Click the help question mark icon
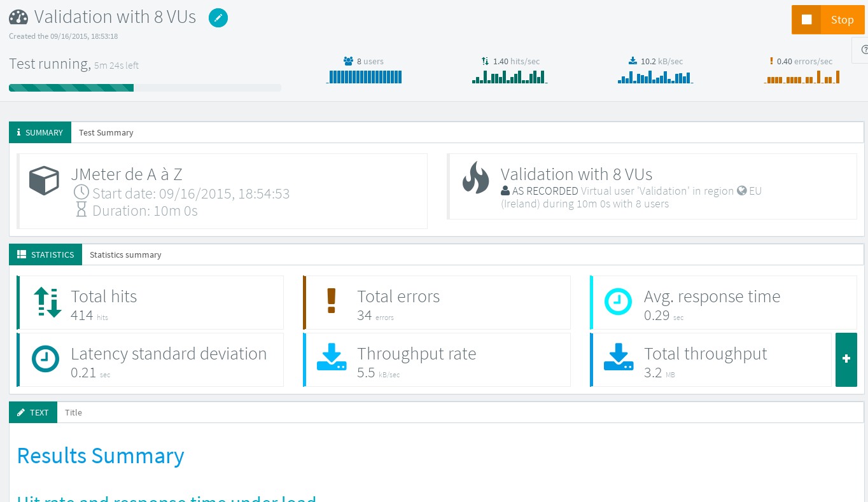The height and width of the screenshot is (502, 868). (x=863, y=50)
